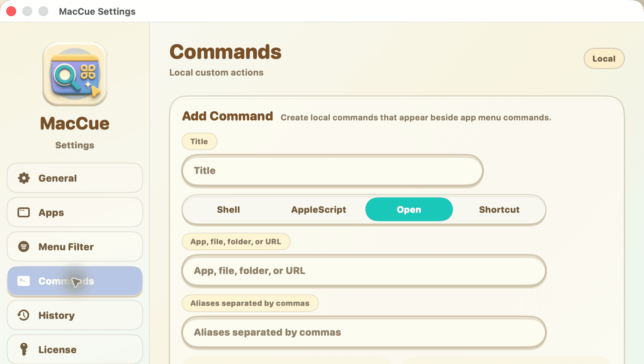644x364 pixels.
Task: Go to Menu Filter section
Action: (75, 246)
